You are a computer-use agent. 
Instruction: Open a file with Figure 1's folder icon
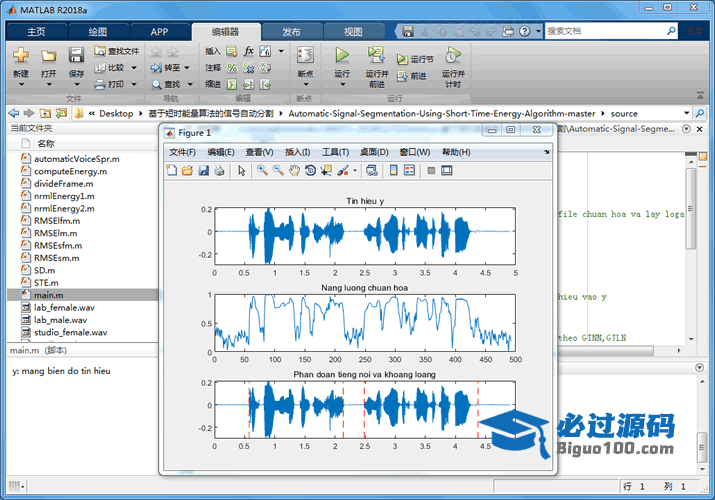pyautogui.click(x=187, y=171)
